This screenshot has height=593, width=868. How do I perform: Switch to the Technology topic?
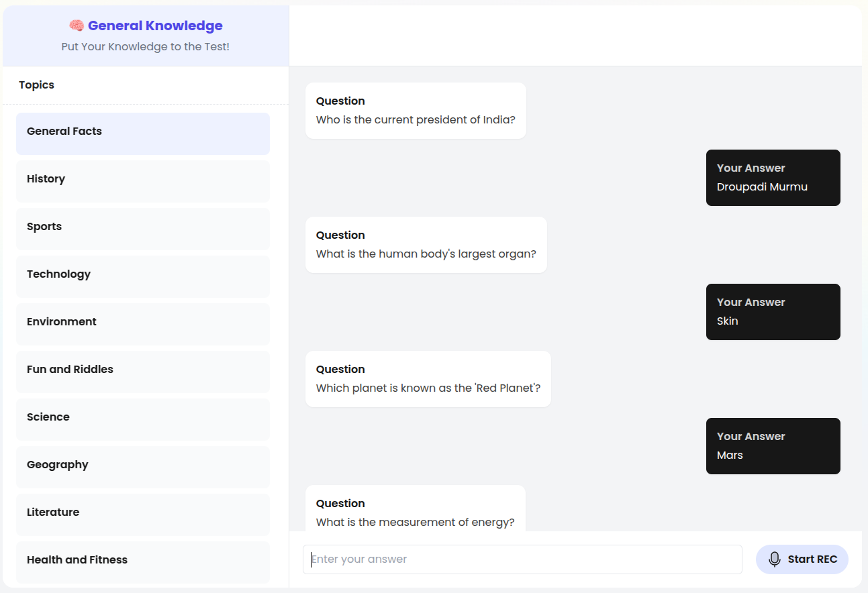(143, 276)
